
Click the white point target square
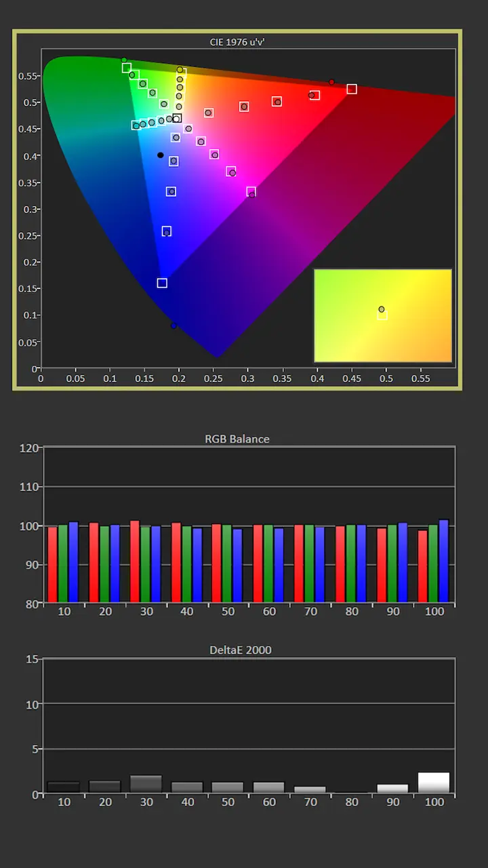pos(177,119)
